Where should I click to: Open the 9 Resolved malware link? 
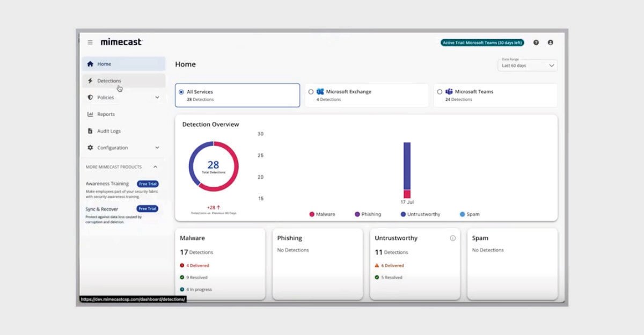tap(197, 278)
